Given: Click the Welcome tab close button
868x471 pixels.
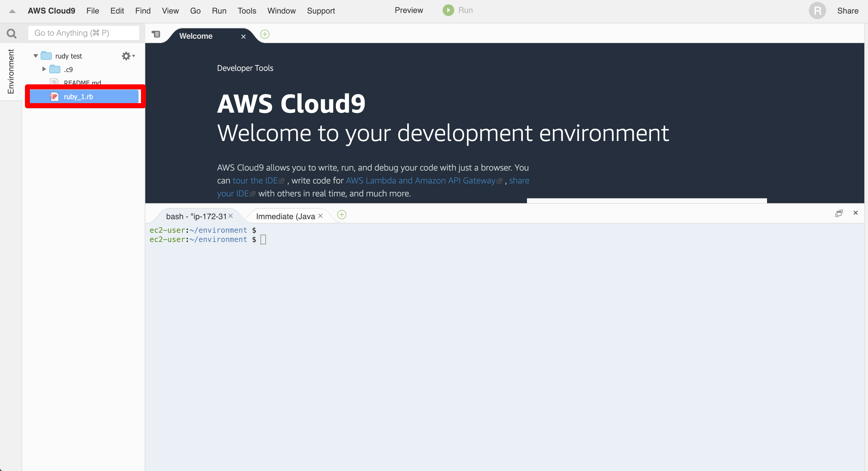Looking at the screenshot, I should (243, 36).
